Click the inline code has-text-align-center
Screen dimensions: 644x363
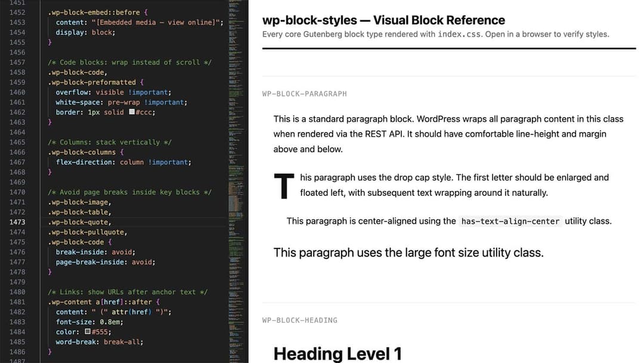point(509,221)
